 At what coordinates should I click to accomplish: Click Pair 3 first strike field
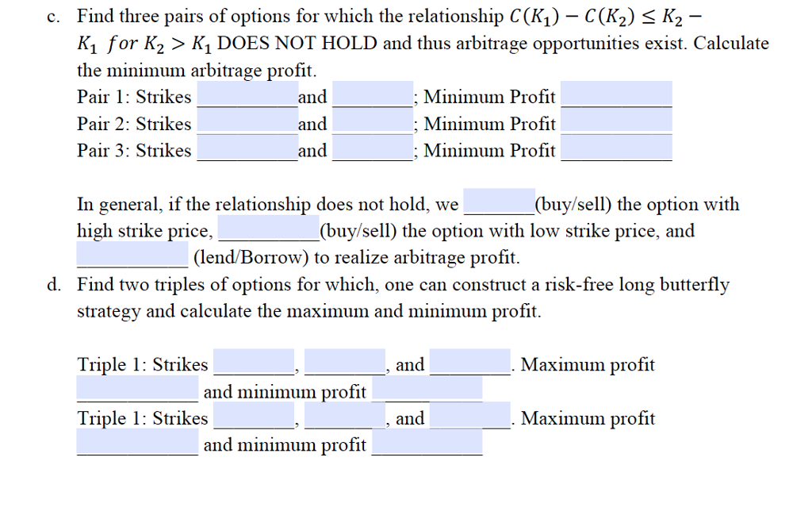tap(247, 148)
